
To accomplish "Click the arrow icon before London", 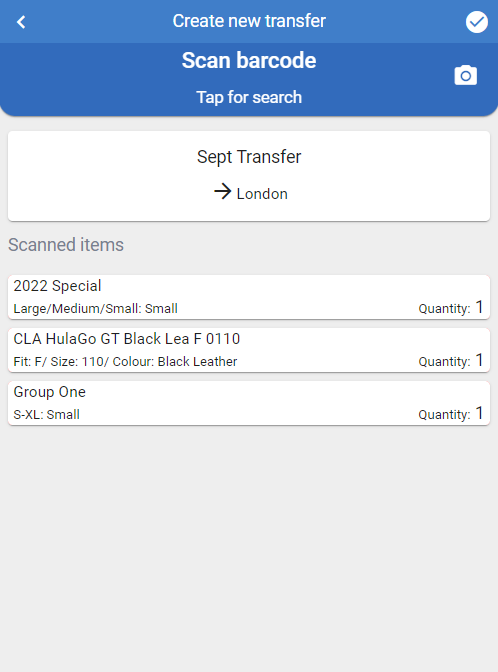I will click(222, 191).
